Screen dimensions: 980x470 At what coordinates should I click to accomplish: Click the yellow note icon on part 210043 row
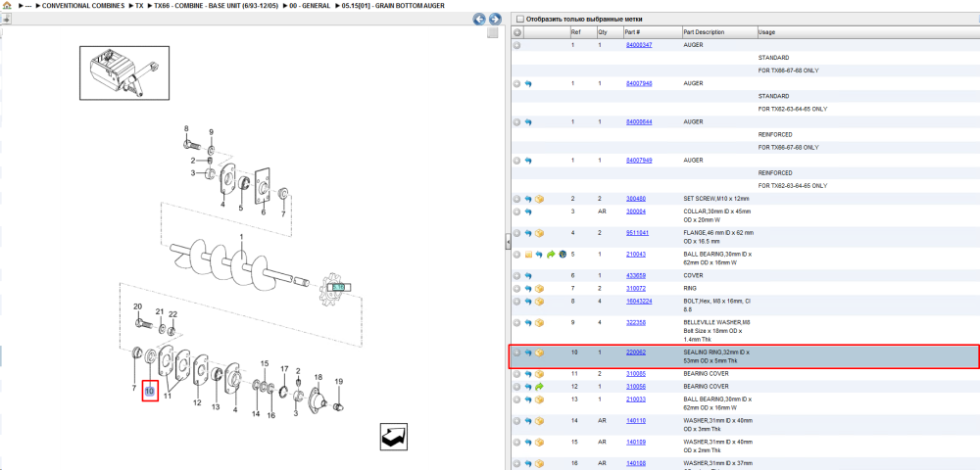coord(528,254)
